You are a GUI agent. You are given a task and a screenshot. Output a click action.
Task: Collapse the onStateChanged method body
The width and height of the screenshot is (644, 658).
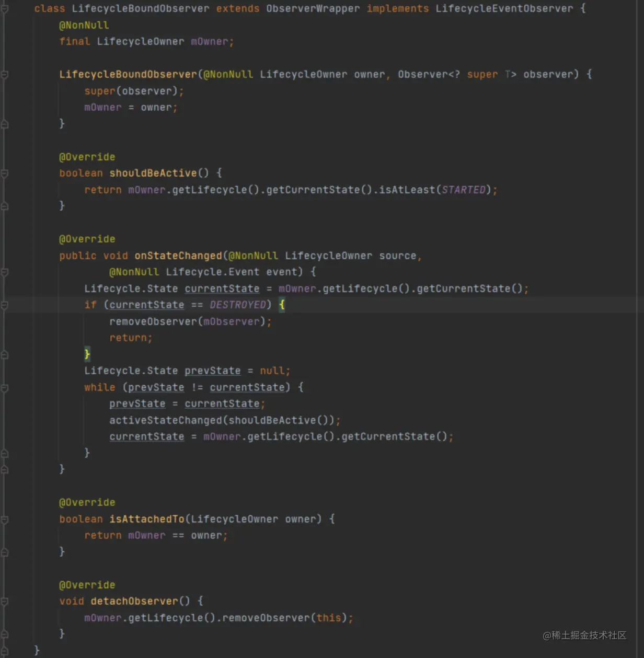(x=4, y=272)
